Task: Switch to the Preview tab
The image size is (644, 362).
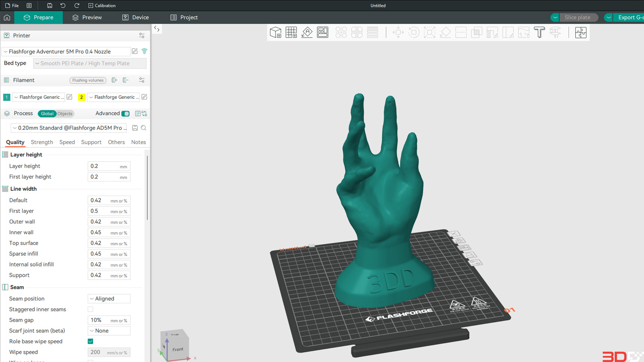Action: click(87, 17)
